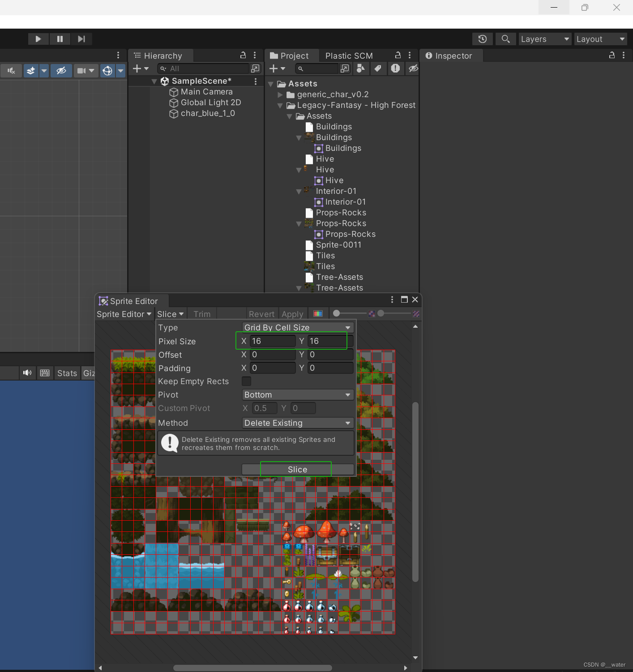Open scene effects dropdown arrow
Screen dimensions: 633x672
point(44,70)
